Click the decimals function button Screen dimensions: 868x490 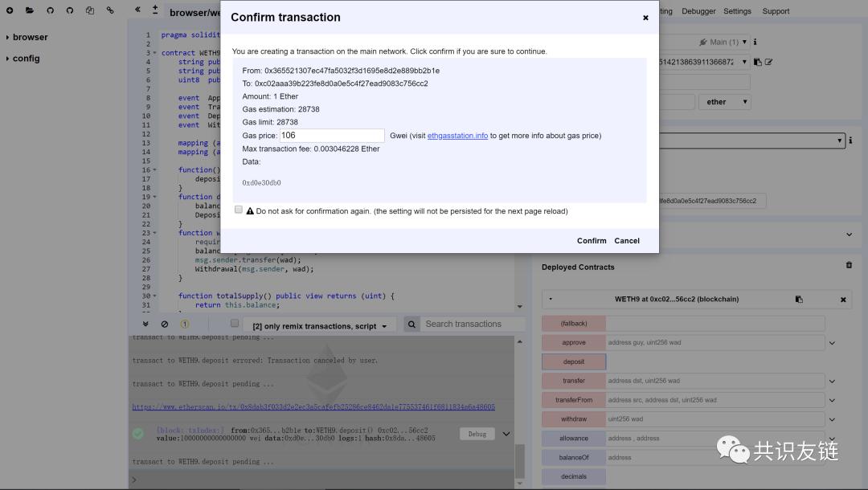point(574,476)
